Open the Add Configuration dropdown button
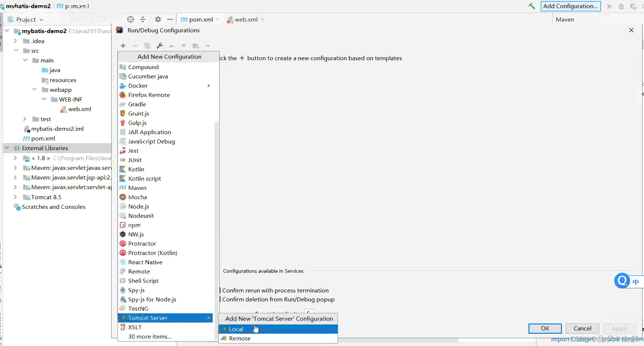The height and width of the screenshot is (346, 644). 571,6
